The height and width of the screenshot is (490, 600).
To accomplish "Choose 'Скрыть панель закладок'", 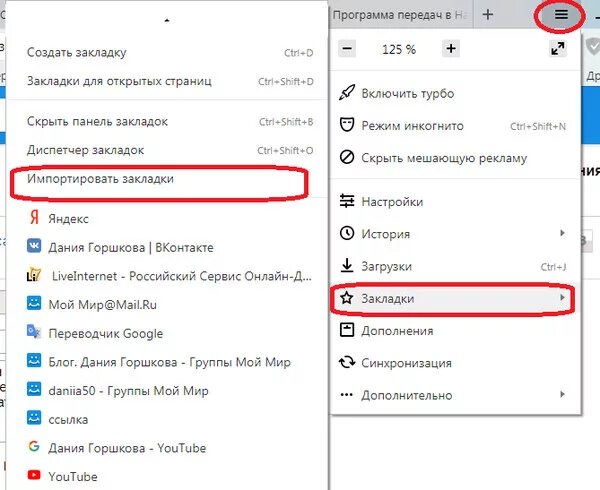I will tap(167, 122).
